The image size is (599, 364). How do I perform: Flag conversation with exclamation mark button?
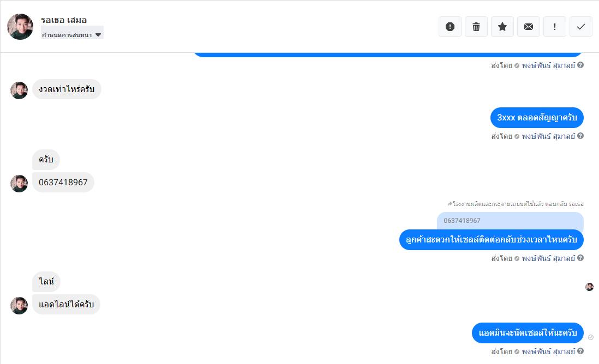pos(555,27)
